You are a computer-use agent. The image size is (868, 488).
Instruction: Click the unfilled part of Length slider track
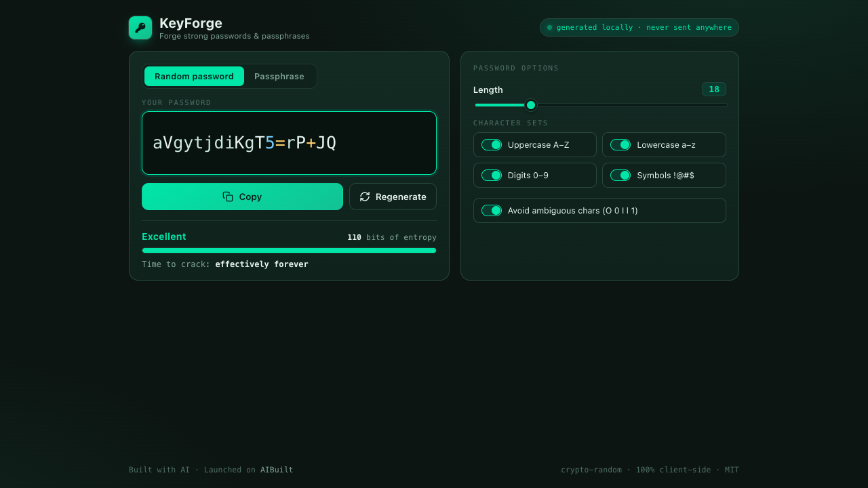click(x=632, y=105)
